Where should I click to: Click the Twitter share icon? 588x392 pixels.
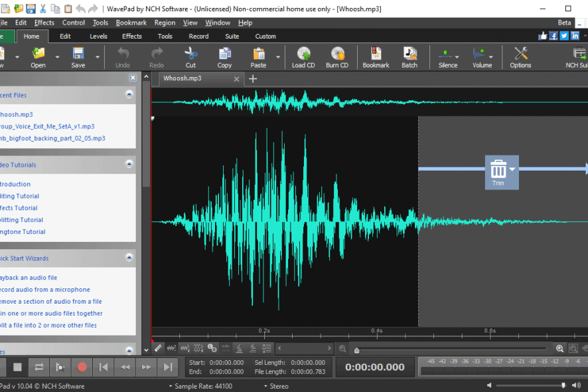coord(564,36)
